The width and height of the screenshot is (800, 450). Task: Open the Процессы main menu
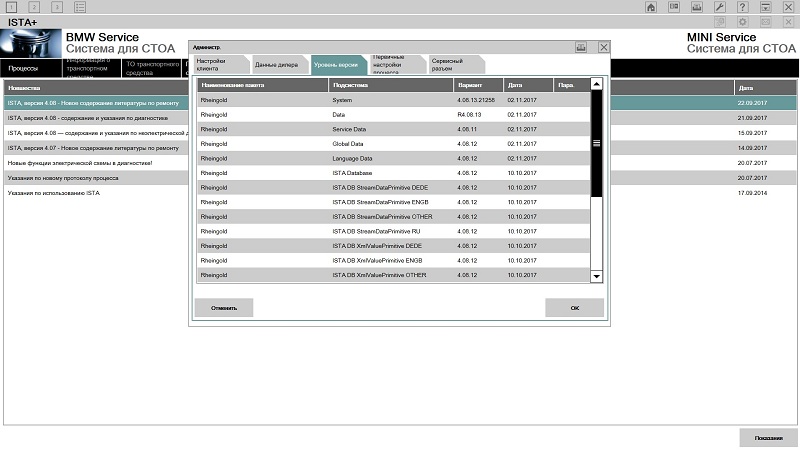pos(31,68)
